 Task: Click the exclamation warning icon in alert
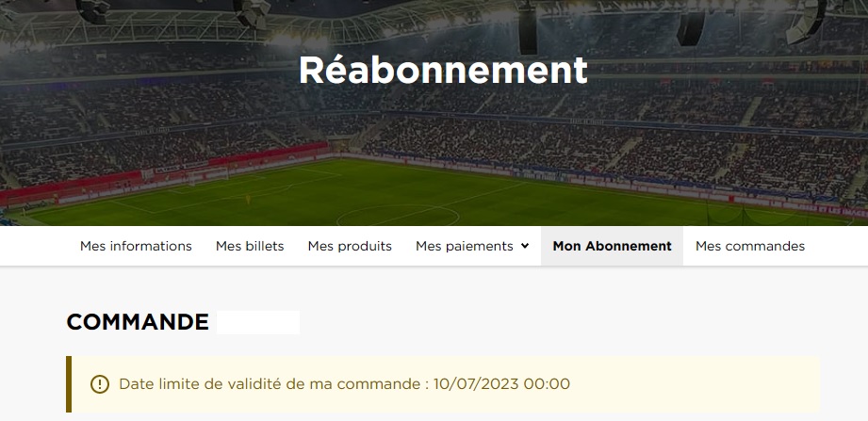100,384
